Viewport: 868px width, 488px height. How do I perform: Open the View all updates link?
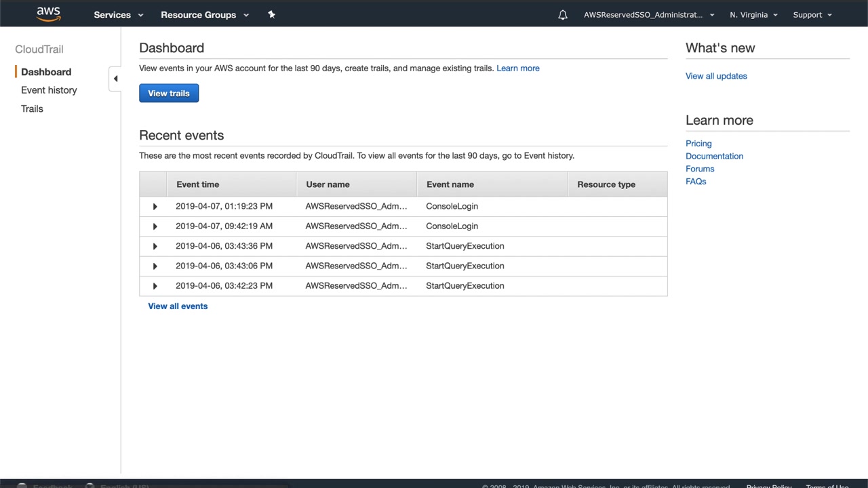click(x=716, y=76)
